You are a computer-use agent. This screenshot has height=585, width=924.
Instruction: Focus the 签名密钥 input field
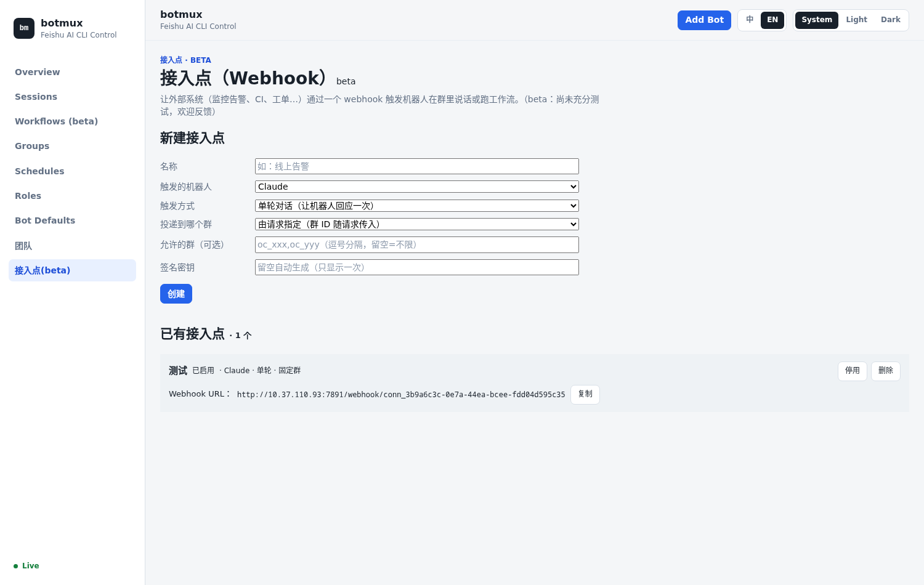pyautogui.click(x=417, y=267)
